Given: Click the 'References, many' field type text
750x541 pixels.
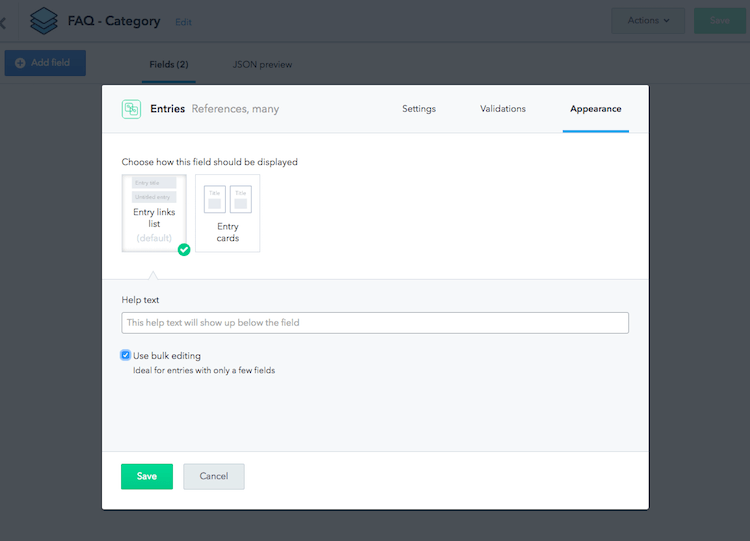Looking at the screenshot, I should pos(235,109).
